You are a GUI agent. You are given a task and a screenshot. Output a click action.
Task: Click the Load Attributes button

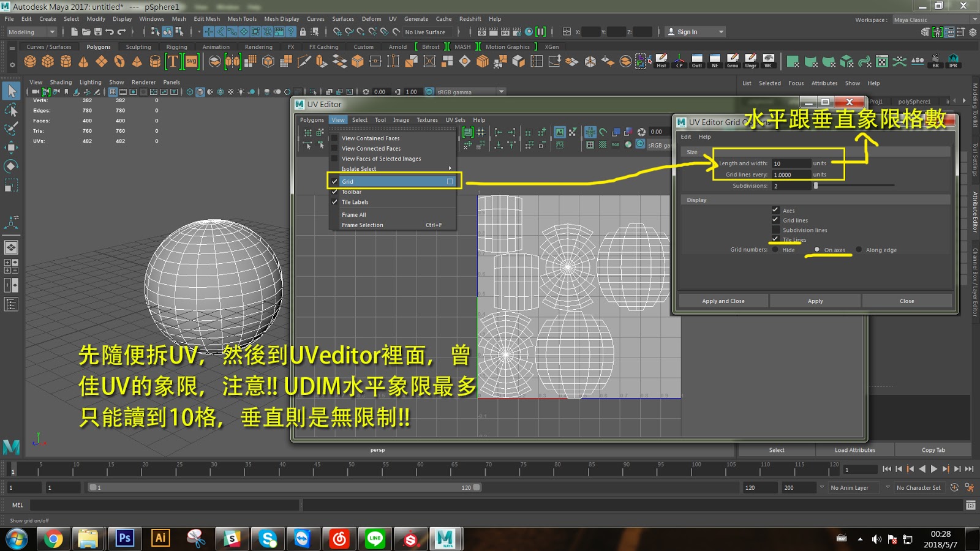pos(854,450)
